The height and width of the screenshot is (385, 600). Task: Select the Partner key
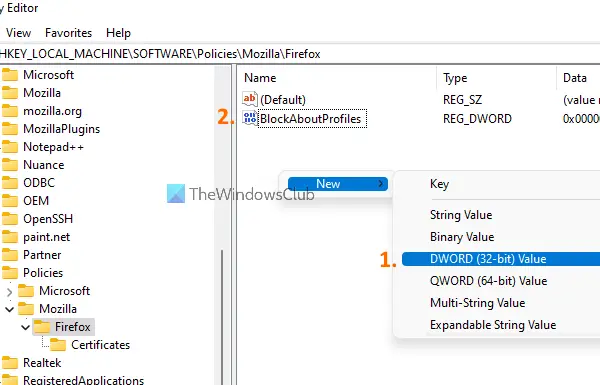[42, 255]
